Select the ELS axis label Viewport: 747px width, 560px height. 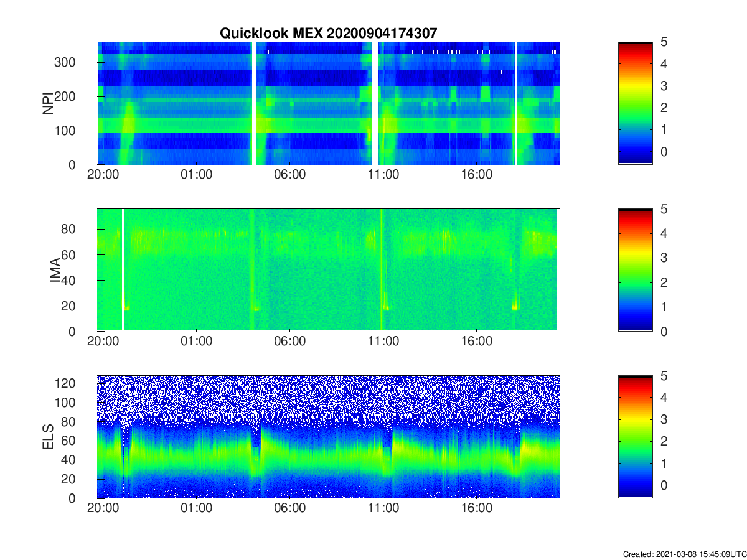48,437
